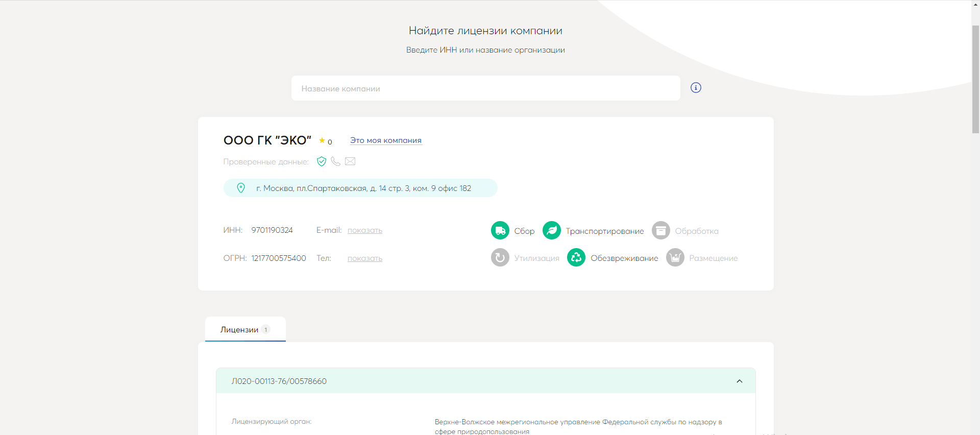
Task: Click the verified phone handset icon
Action: click(335, 161)
